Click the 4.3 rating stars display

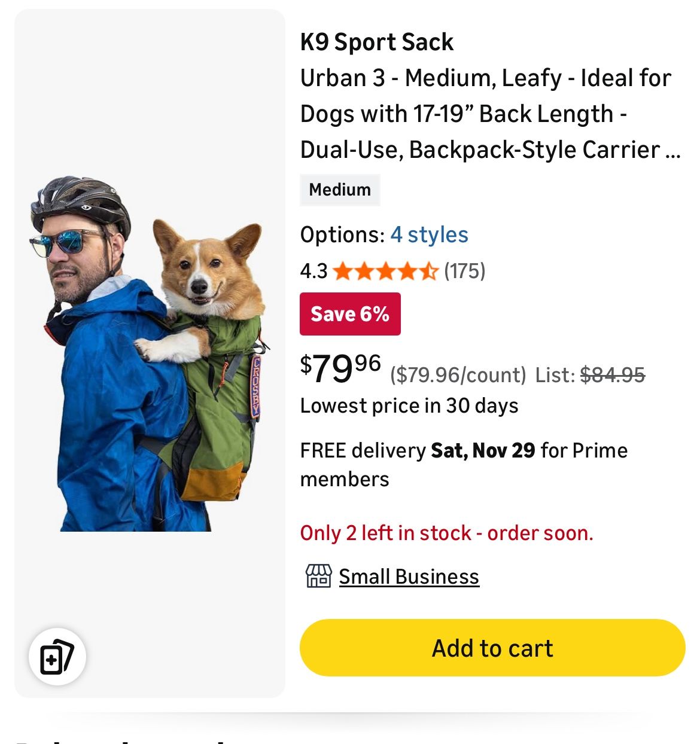[x=386, y=271]
